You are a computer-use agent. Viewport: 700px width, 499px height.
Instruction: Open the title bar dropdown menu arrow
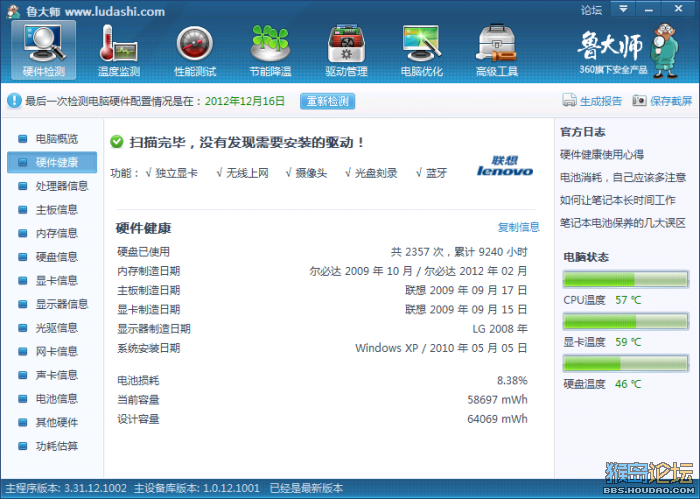pyautogui.click(x=623, y=9)
